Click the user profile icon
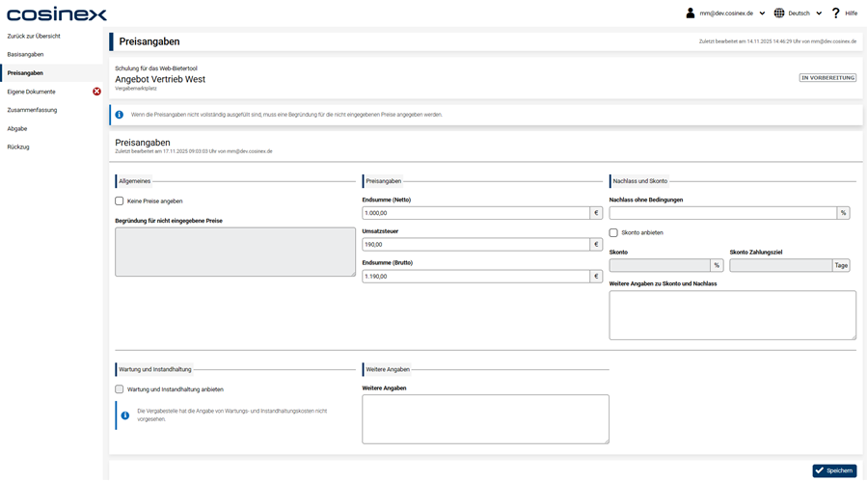The width and height of the screenshot is (868, 481). [x=691, y=13]
